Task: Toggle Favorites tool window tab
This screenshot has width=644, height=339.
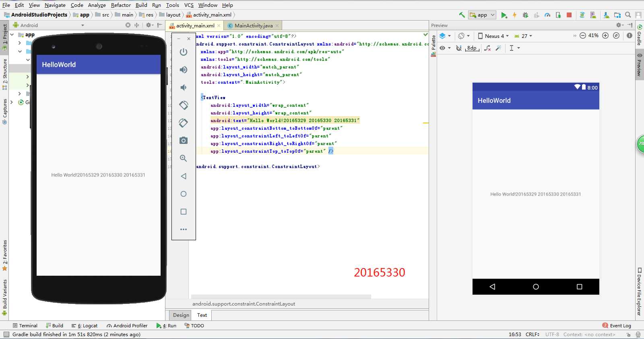Action: click(x=4, y=255)
